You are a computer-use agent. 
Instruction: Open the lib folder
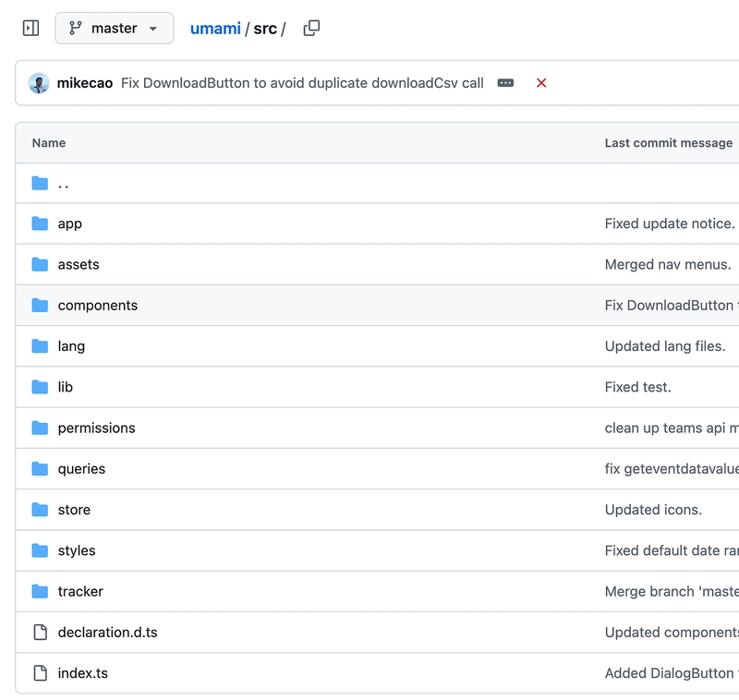click(x=65, y=387)
